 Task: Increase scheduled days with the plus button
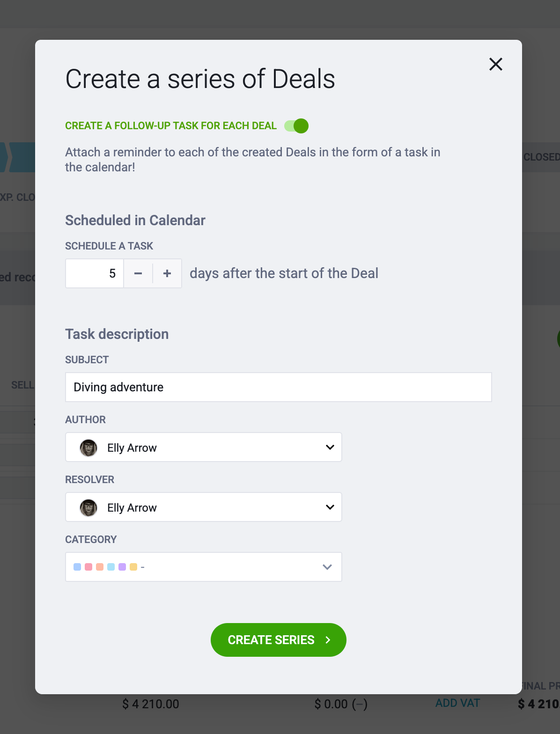pyautogui.click(x=167, y=273)
